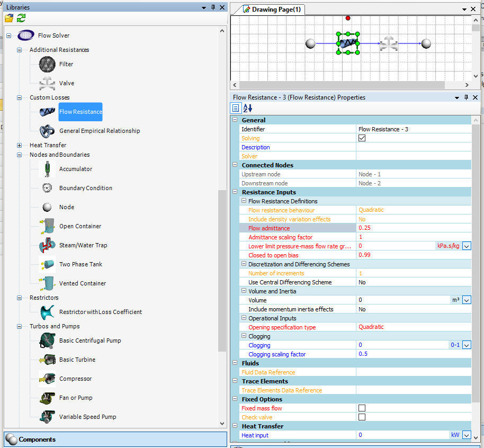Select the Basic Centrifugal Pump icon
Viewport: 484px width, 448px height.
(x=47, y=341)
